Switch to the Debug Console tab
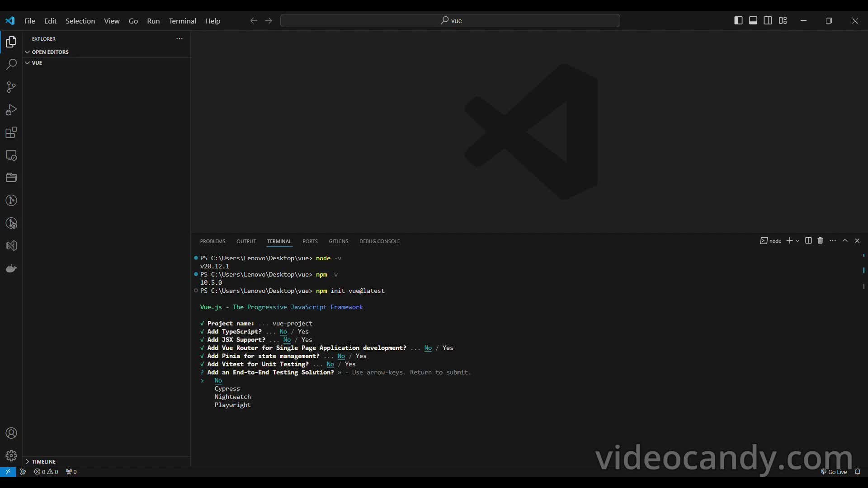The image size is (868, 488). pyautogui.click(x=379, y=241)
